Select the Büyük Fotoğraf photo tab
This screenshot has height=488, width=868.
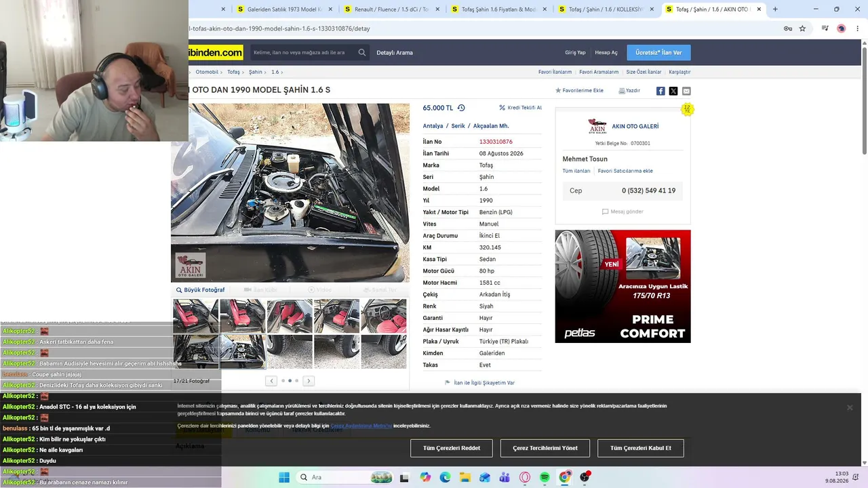point(200,290)
